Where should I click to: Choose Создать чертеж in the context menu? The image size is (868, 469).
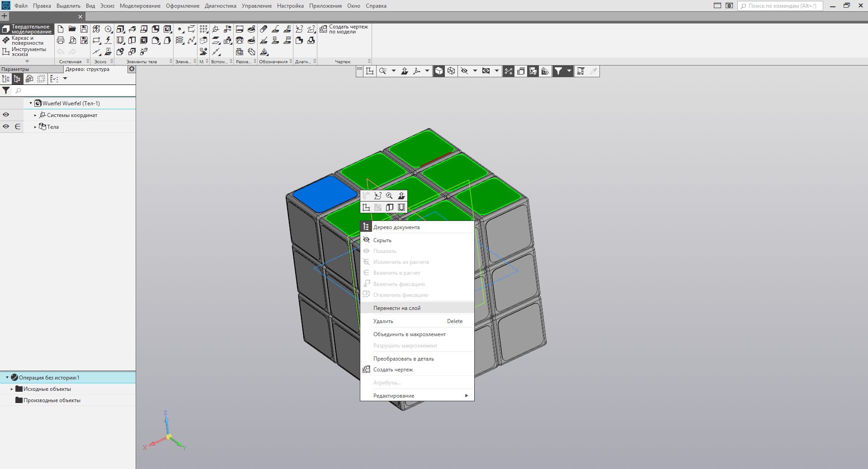(x=417, y=370)
